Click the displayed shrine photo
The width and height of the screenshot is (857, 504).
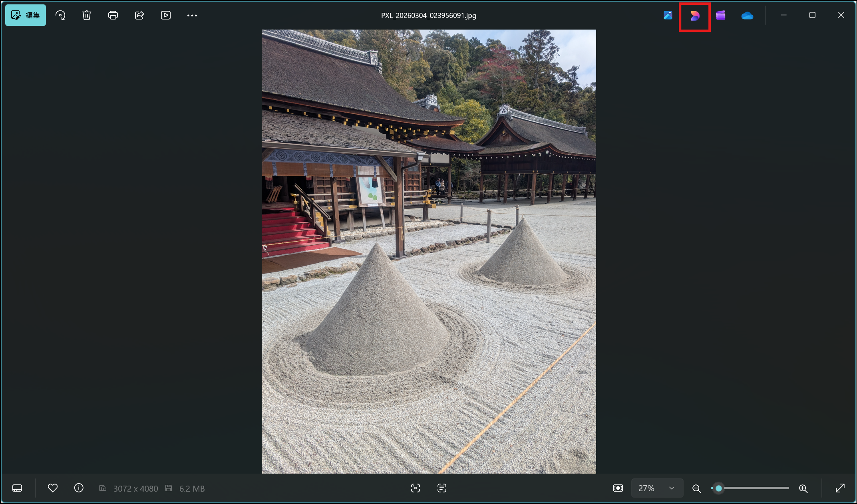(429, 252)
